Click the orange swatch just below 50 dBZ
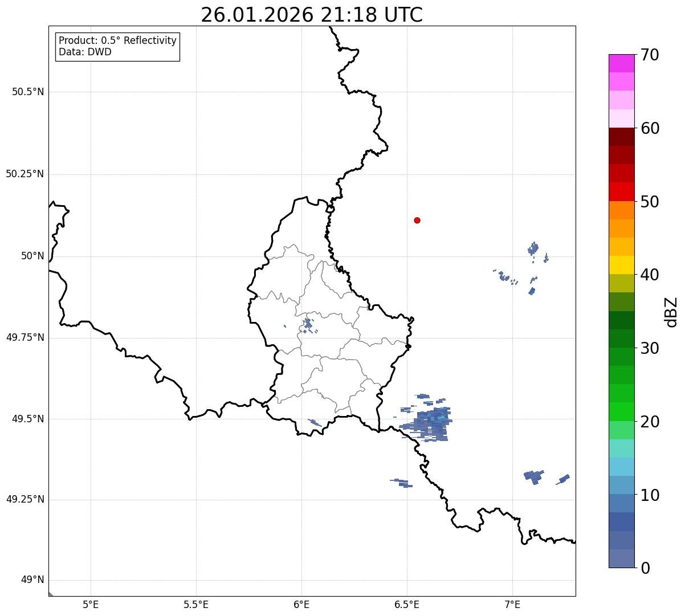Image resolution: width=685 pixels, height=616 pixels. [x=622, y=210]
